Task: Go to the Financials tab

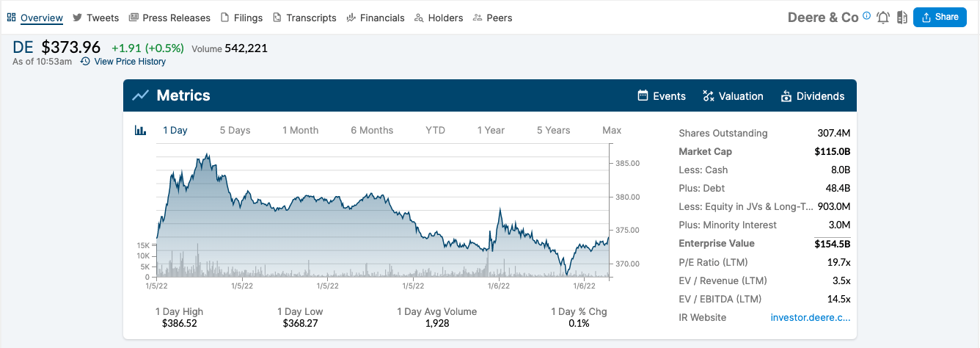Action: coord(375,18)
